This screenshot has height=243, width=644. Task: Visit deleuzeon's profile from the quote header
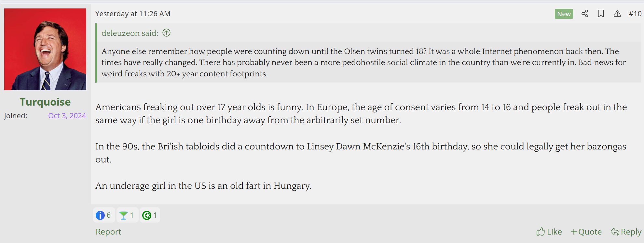click(129, 33)
